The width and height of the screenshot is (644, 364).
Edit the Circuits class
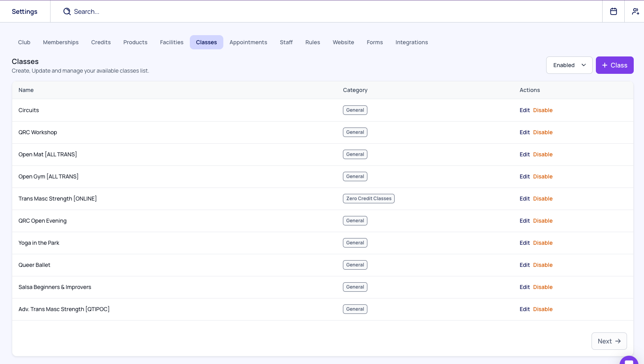coord(524,110)
